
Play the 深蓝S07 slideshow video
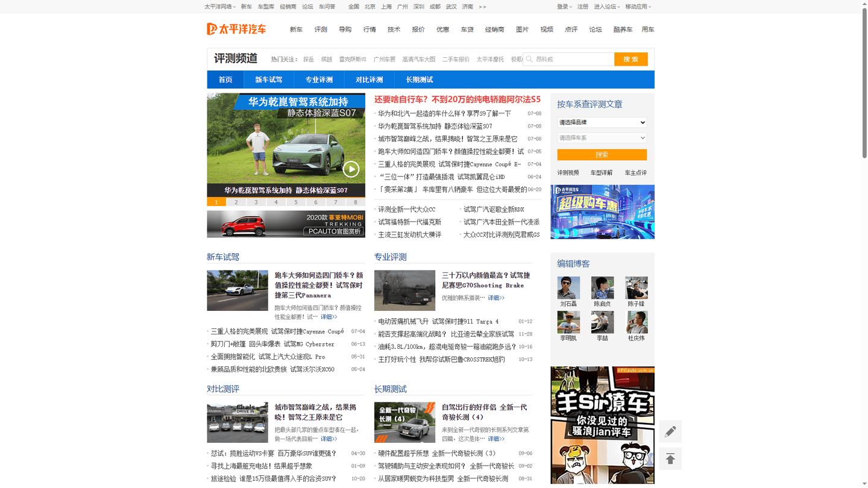[351, 169]
